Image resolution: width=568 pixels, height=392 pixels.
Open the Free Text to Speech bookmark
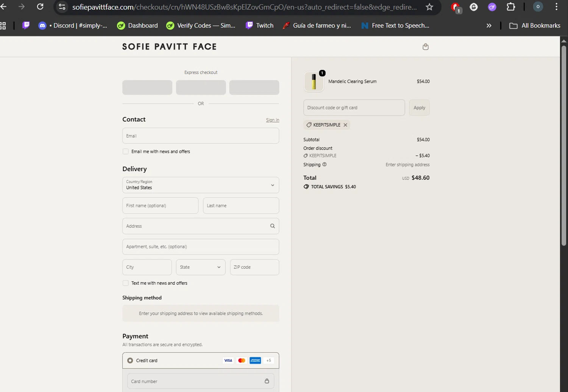point(395,25)
